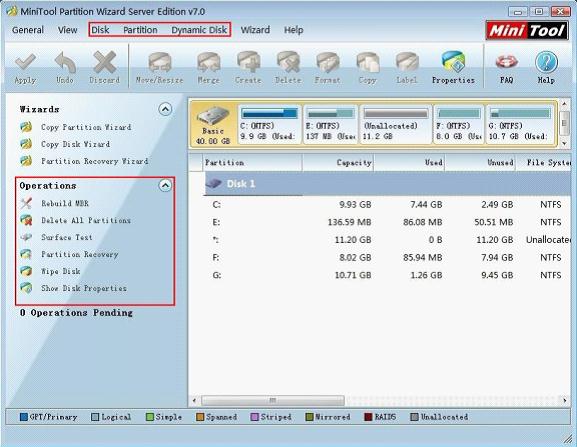Open the General menu

pos(28,30)
